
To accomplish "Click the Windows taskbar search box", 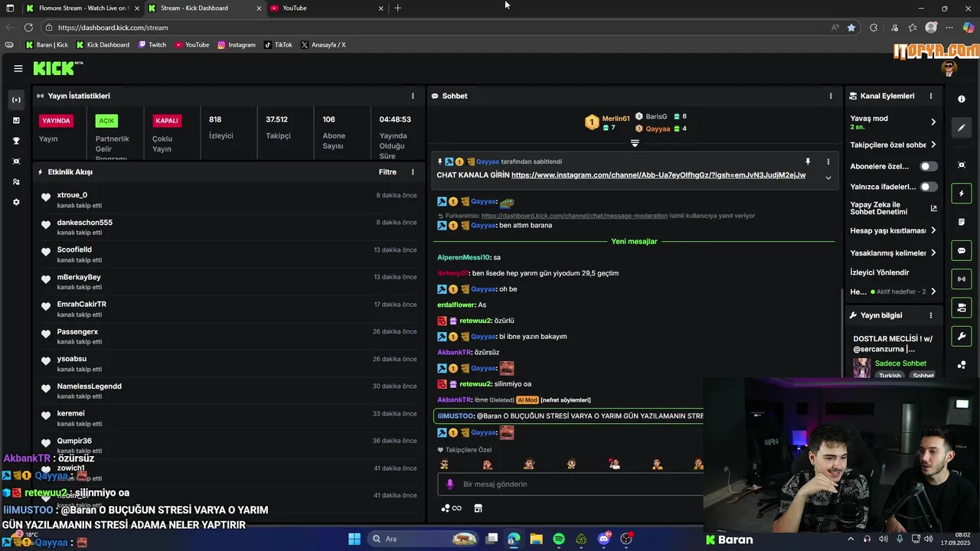I will coord(423,539).
